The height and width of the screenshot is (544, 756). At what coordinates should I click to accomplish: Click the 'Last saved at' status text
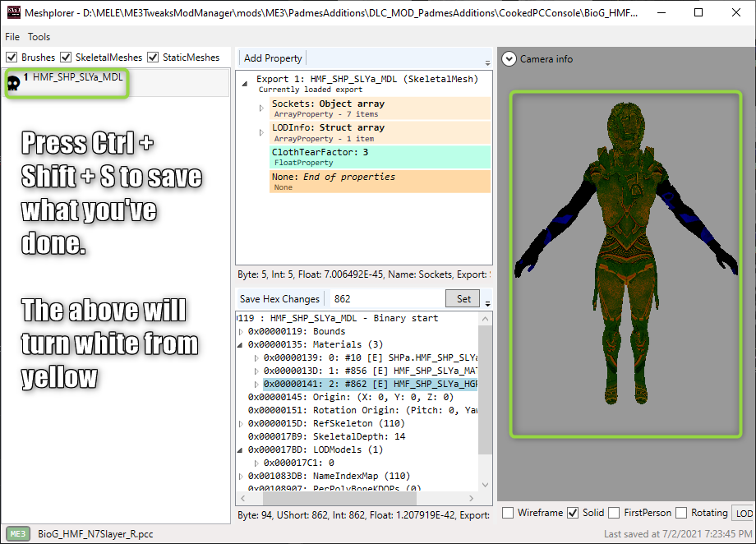(x=678, y=534)
